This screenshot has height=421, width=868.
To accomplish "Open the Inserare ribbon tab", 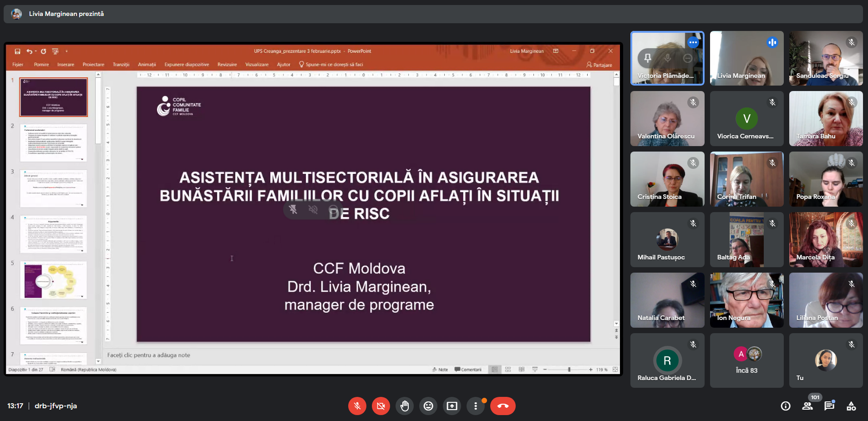I will pos(66,65).
